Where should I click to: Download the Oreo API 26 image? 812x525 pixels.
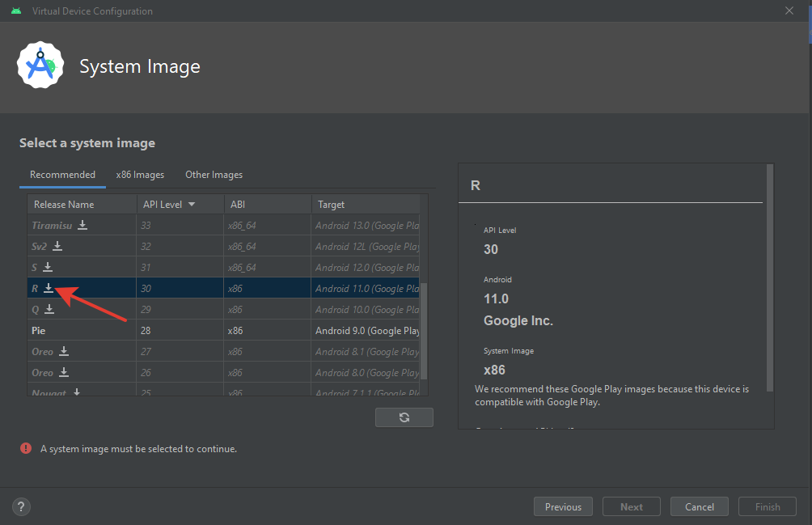(x=64, y=372)
